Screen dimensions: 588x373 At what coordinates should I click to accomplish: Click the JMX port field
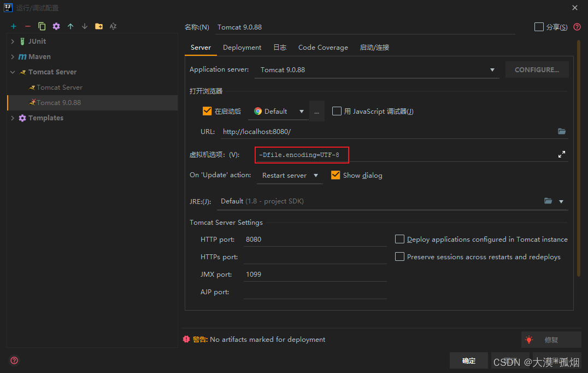click(315, 275)
